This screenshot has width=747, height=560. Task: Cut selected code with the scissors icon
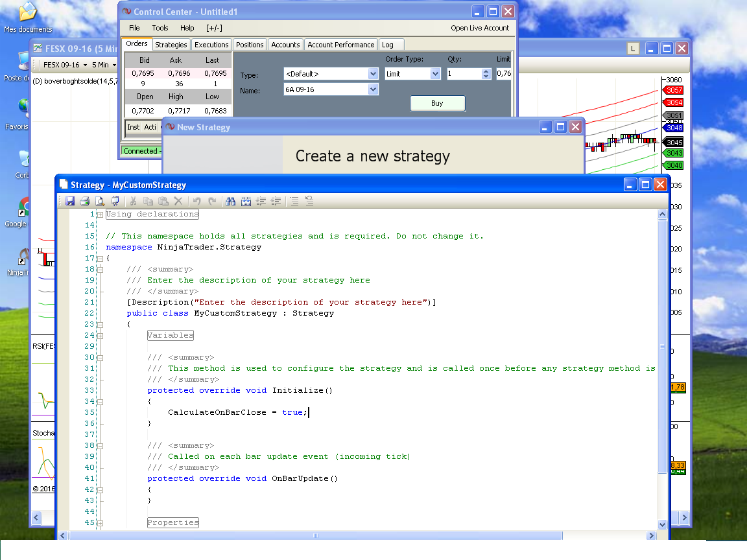pos(134,202)
